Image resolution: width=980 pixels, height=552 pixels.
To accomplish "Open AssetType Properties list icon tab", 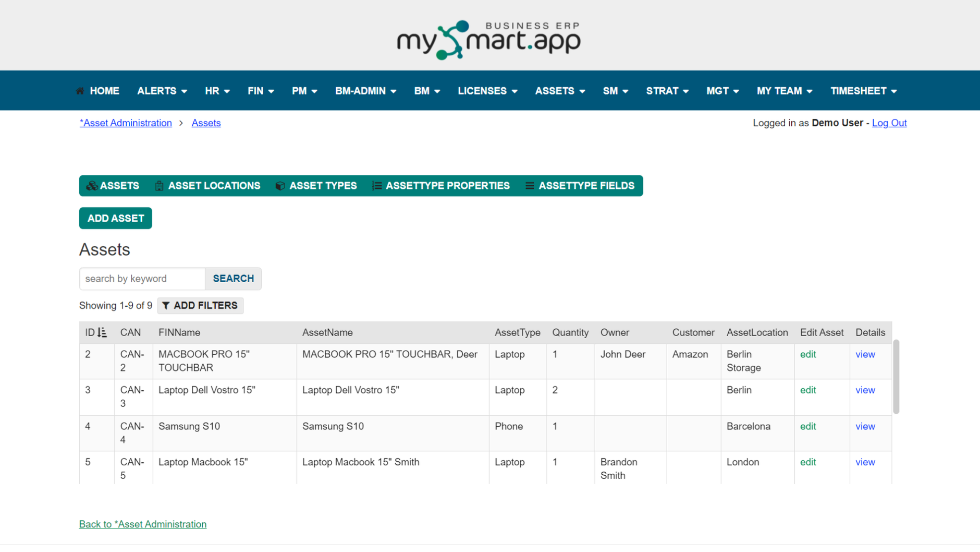I will [x=441, y=186].
